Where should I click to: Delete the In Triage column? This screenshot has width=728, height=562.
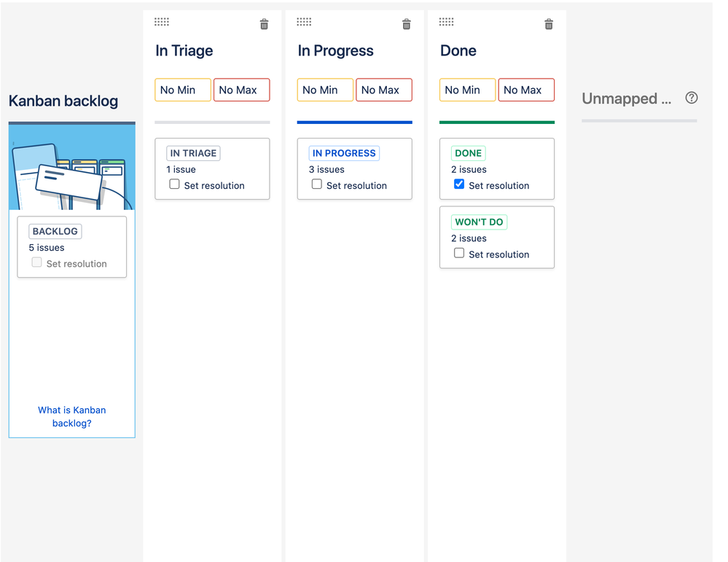click(x=264, y=25)
